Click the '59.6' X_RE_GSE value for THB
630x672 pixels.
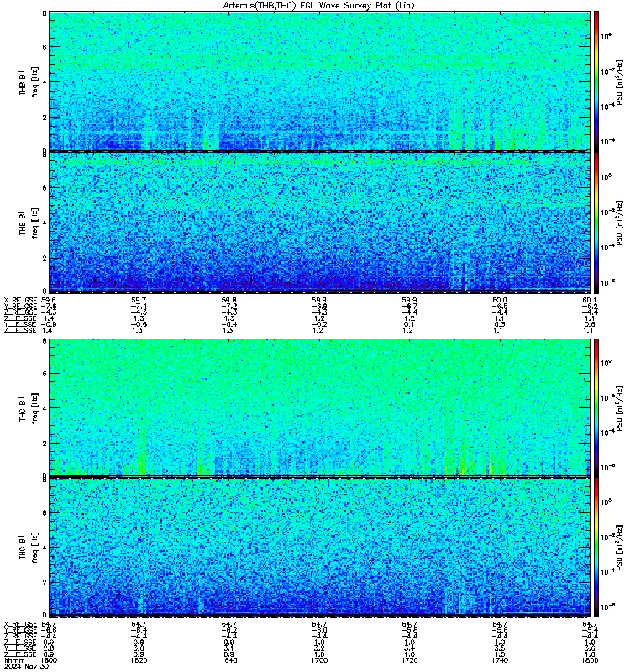(49, 300)
